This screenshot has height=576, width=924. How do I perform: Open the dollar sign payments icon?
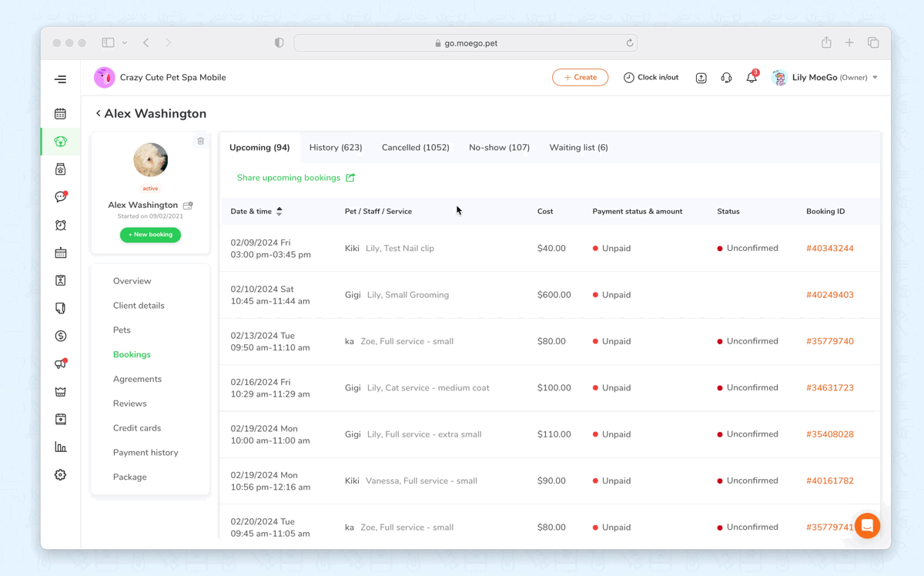[x=60, y=336]
